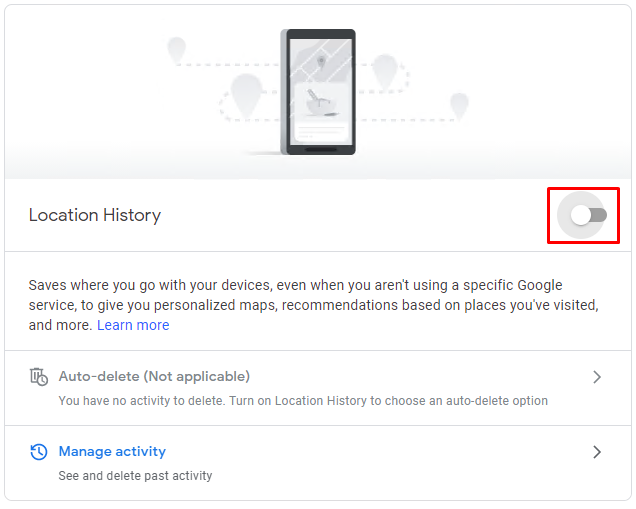Click the pin marker on the phone's map screen
This screenshot has height=509, width=636.
[x=321, y=62]
